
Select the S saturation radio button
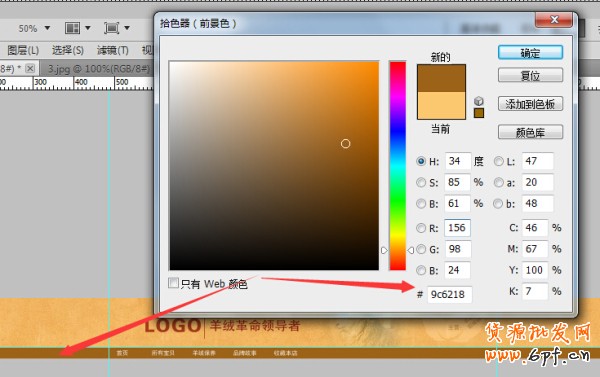coord(421,182)
